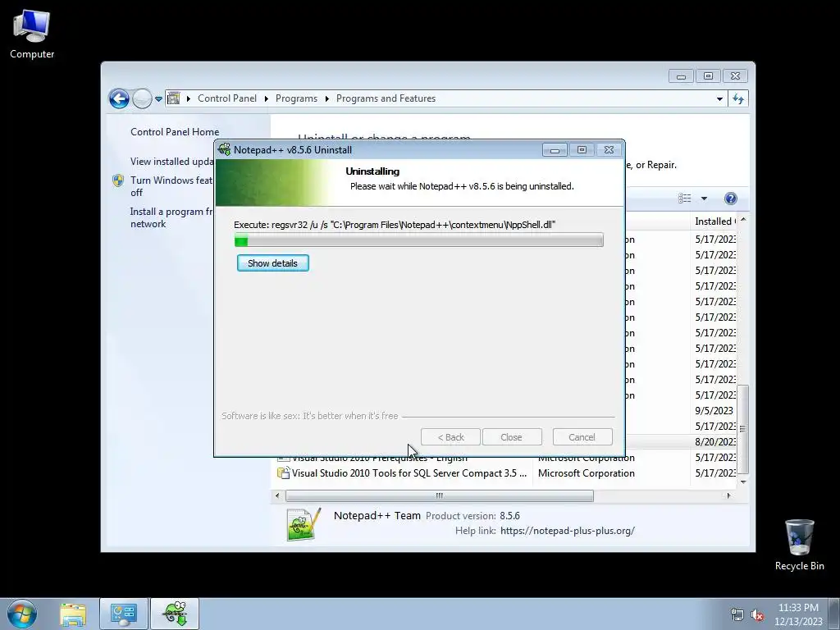Switch to the Notepad++ uninstaller taskbar button
Image resolution: width=840 pixels, height=630 pixels.
[175, 614]
